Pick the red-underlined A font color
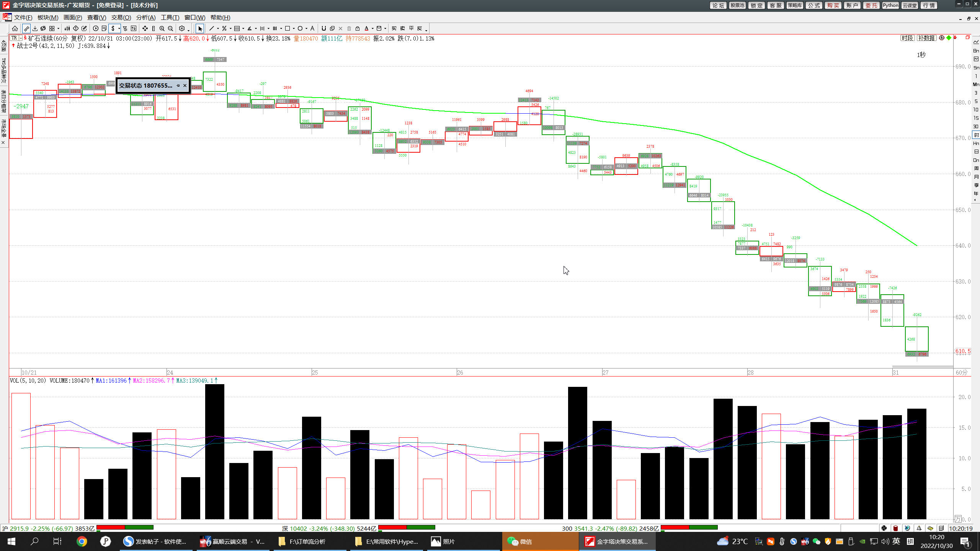The image size is (980, 551). [x=366, y=28]
